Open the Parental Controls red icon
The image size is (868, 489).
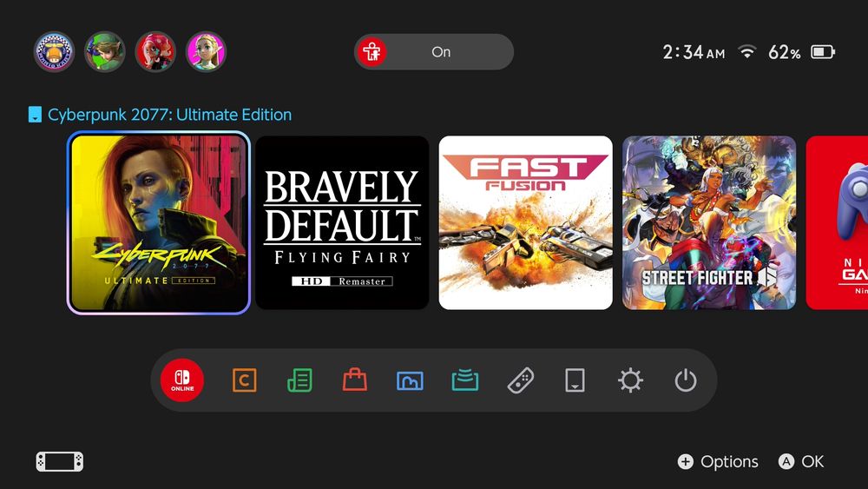(x=372, y=52)
